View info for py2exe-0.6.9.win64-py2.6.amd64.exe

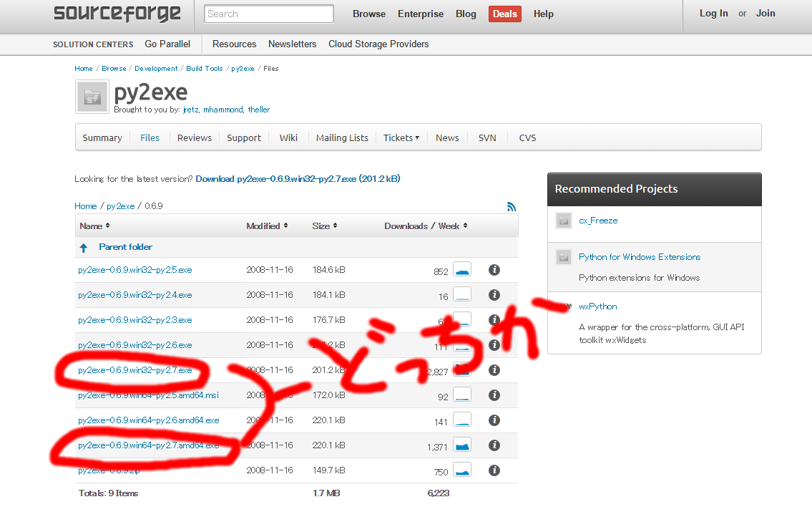pyautogui.click(x=494, y=420)
